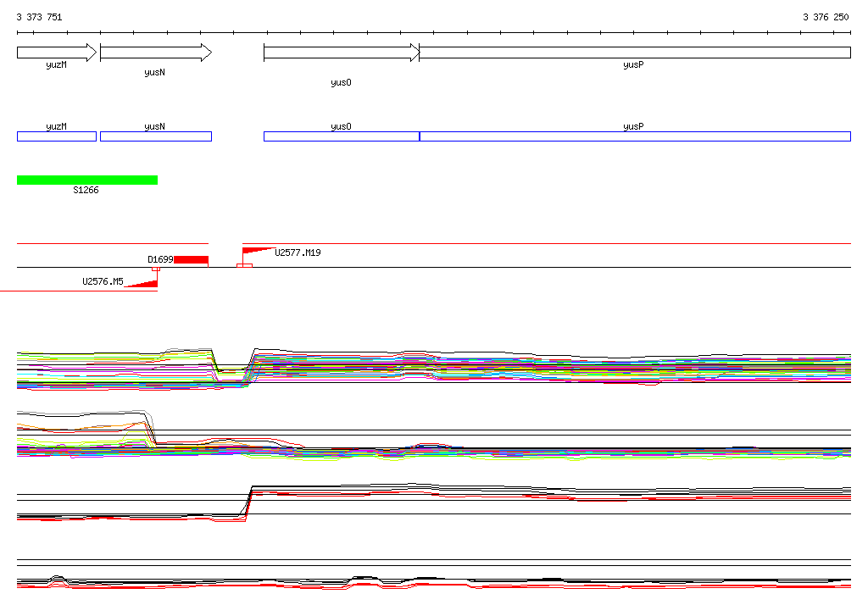Screen dimensions: 868x605
Task: Click the yusN label under top arrow
Action: (x=154, y=73)
